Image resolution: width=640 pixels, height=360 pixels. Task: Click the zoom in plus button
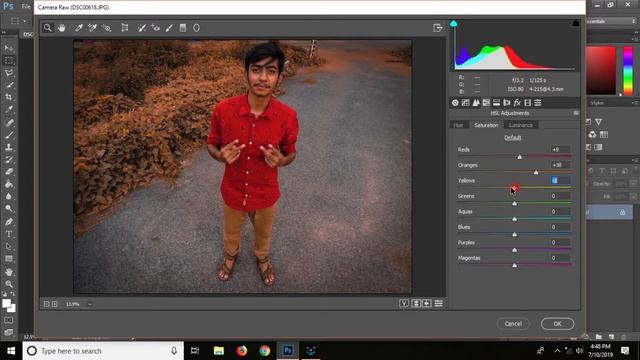pos(55,304)
